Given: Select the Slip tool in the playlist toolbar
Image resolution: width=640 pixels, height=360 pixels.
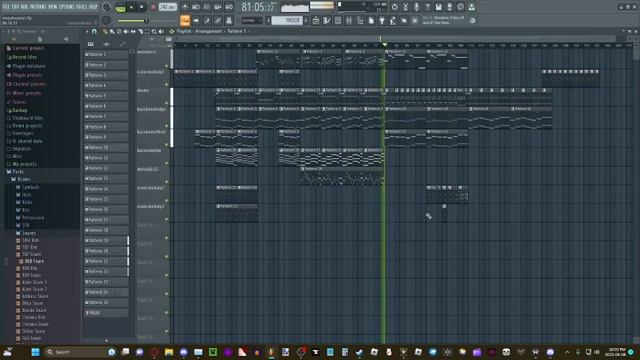Looking at the screenshot, I should (133, 31).
